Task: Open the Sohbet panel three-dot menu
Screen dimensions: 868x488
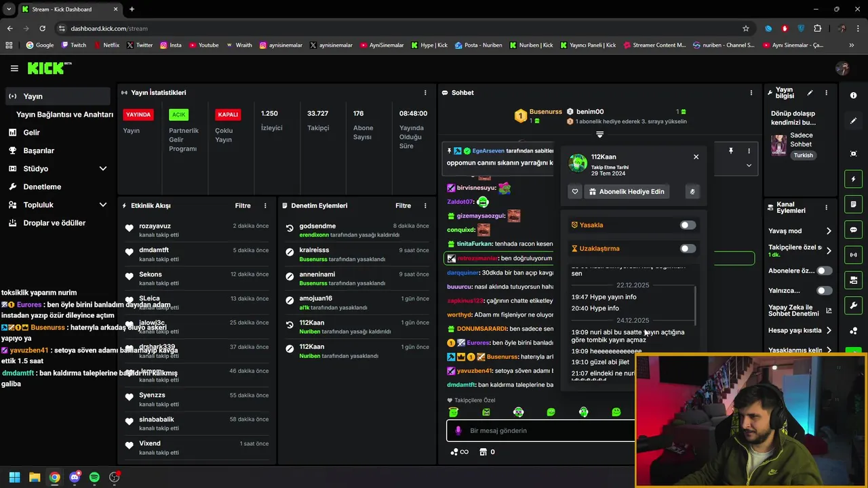Action: [x=751, y=93]
